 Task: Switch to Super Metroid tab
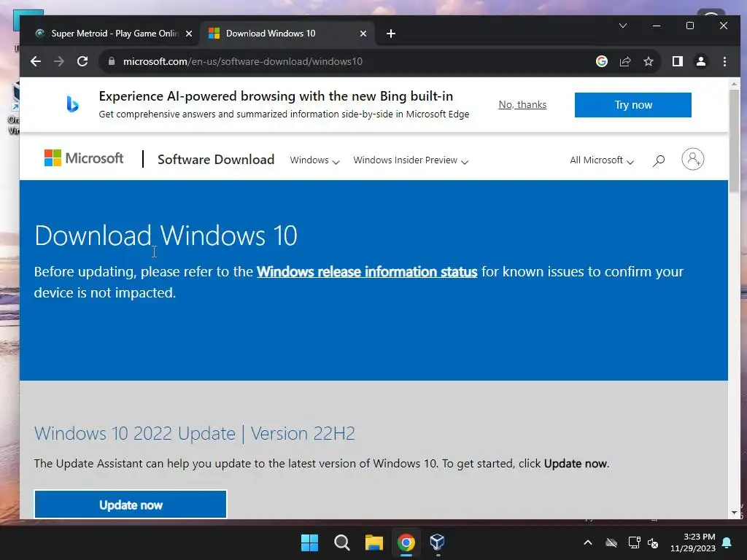[x=109, y=34]
